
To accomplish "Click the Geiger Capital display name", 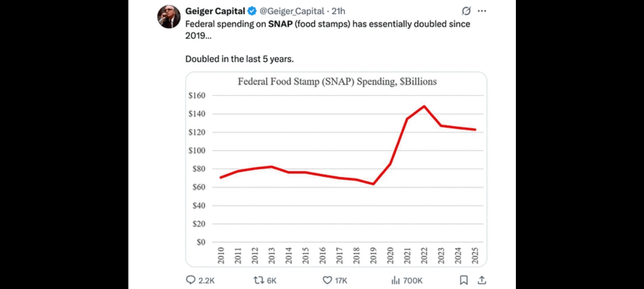I will (x=215, y=11).
